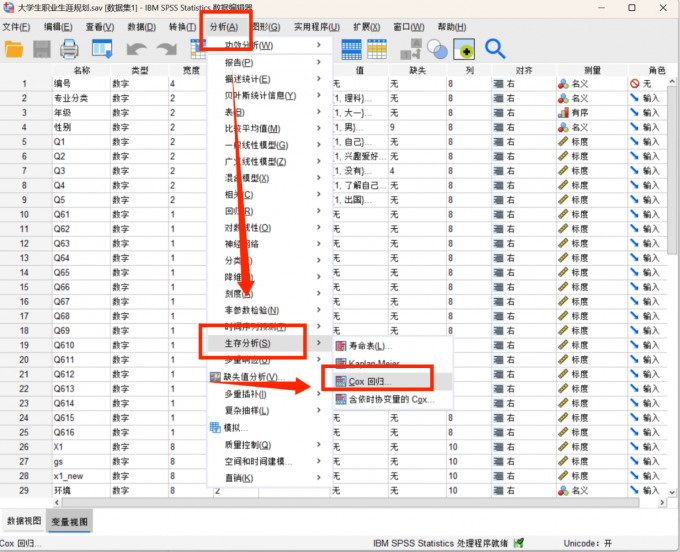Click the magnifying glass search icon
Image resolution: width=680 pixels, height=552 pixels.
(x=495, y=49)
